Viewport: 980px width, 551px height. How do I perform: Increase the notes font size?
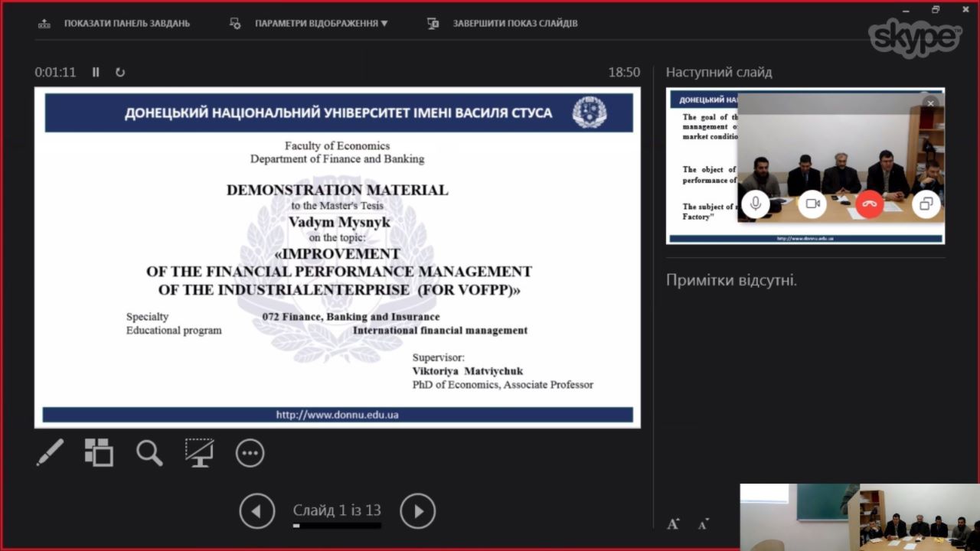click(673, 523)
